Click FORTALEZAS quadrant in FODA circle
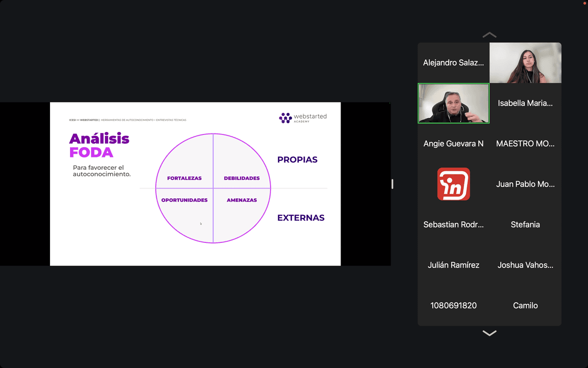This screenshot has height=368, width=588. pos(185,167)
